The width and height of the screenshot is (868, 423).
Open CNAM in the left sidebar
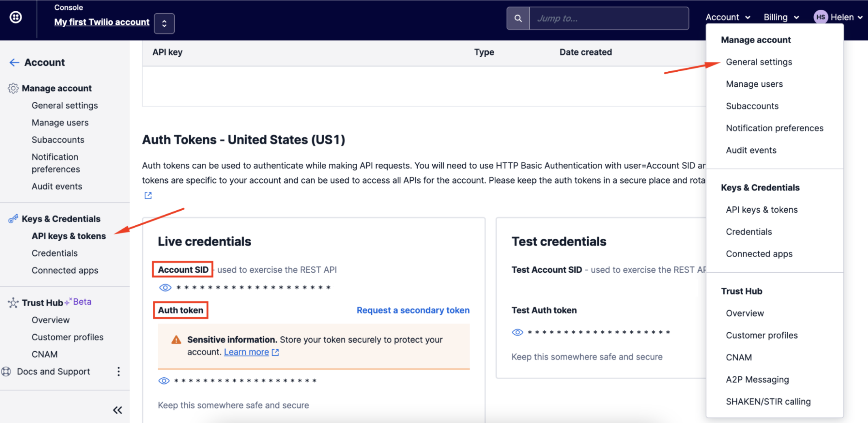pyautogui.click(x=45, y=355)
